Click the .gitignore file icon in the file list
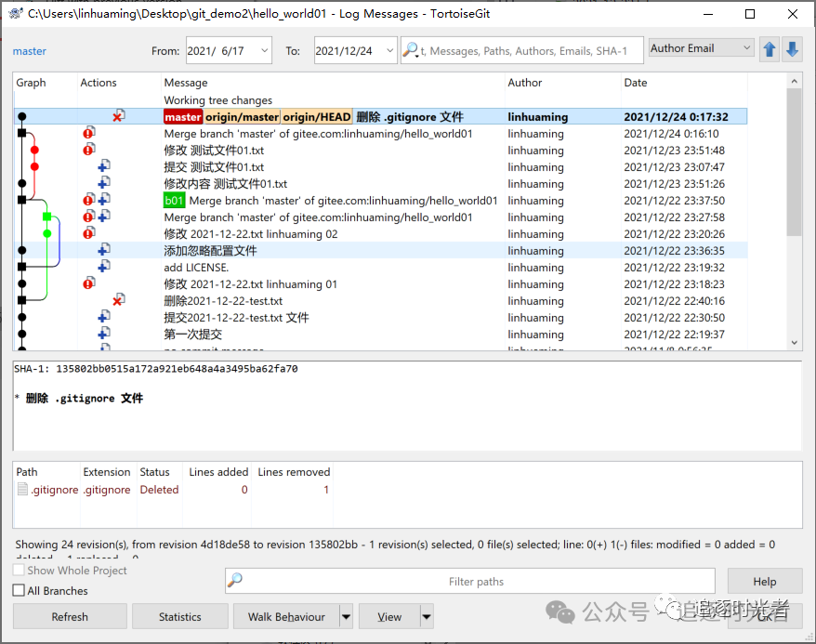Screen dimensions: 816x644 [x=23, y=490]
